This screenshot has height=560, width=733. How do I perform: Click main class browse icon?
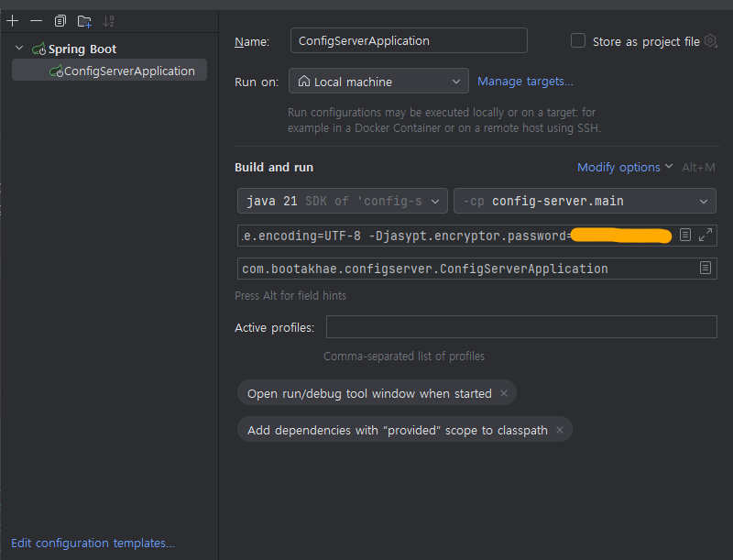click(x=706, y=269)
